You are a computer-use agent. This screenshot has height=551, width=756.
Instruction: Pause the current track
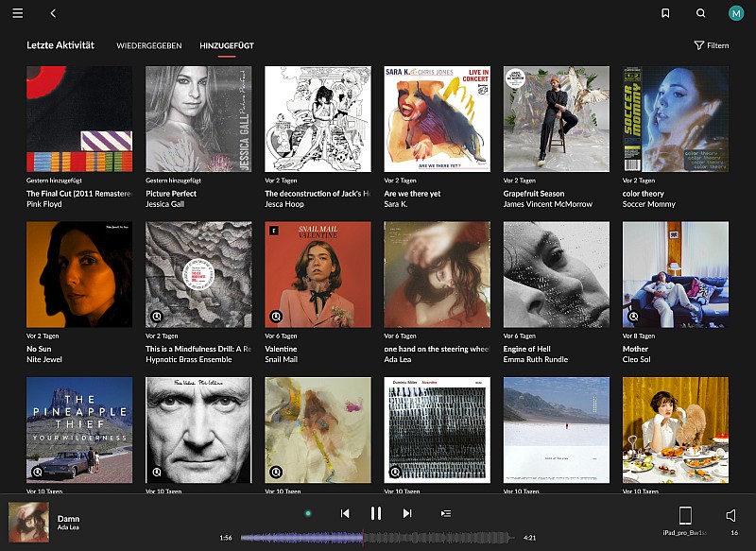tap(376, 513)
